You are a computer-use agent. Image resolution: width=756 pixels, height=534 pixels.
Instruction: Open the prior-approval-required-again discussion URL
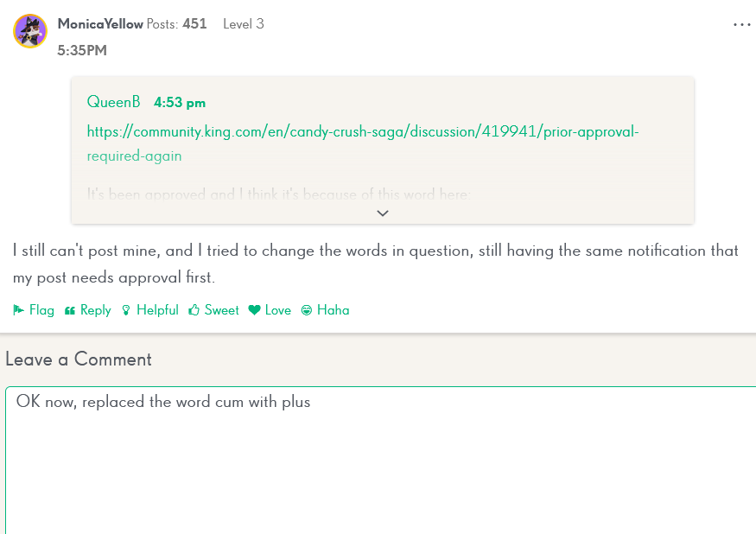coord(363,143)
